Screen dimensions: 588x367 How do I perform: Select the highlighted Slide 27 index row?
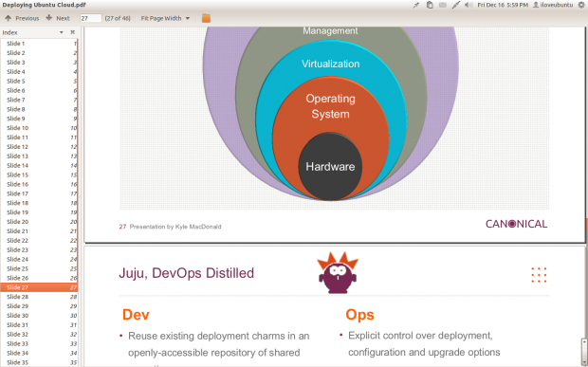point(39,287)
